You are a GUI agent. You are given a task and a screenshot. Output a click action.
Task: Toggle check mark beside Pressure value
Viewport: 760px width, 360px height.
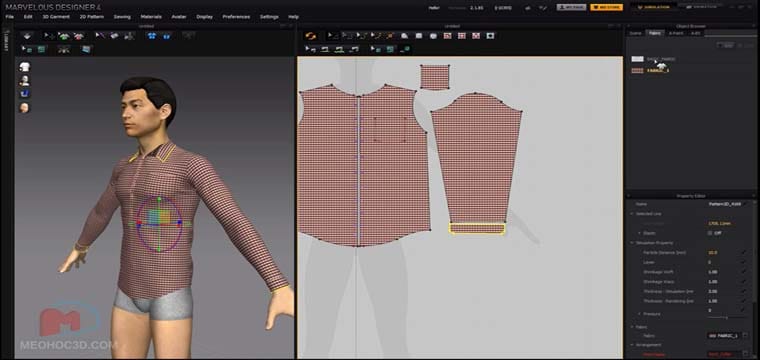point(744,310)
